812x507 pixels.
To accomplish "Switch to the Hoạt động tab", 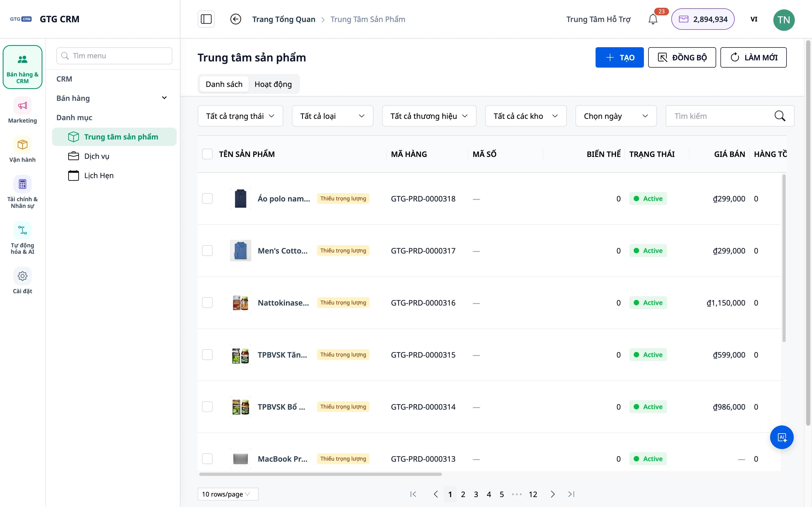I will coord(273,84).
